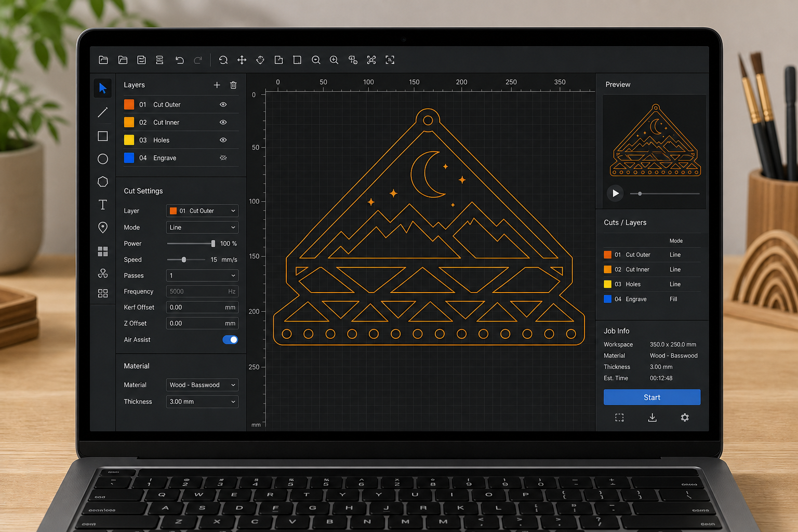Hide the Cut Inner layer
This screenshot has width=798, height=532.
pos(223,122)
